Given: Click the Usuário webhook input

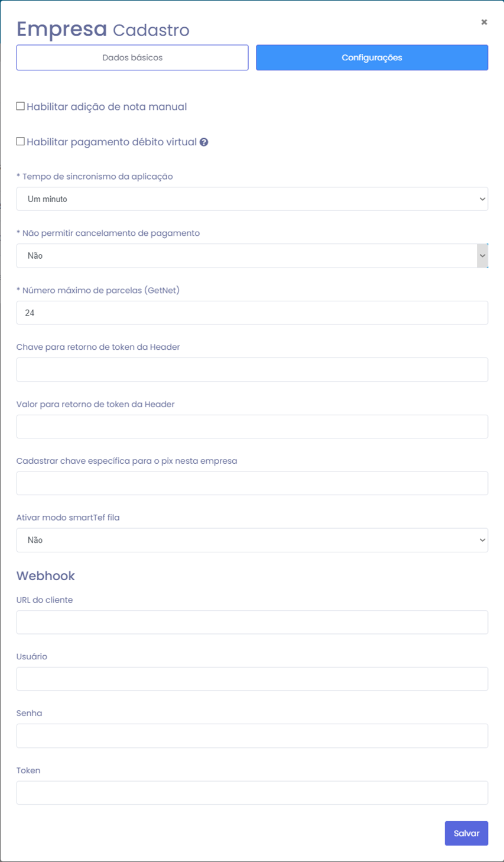Looking at the screenshot, I should pyautogui.click(x=252, y=679).
